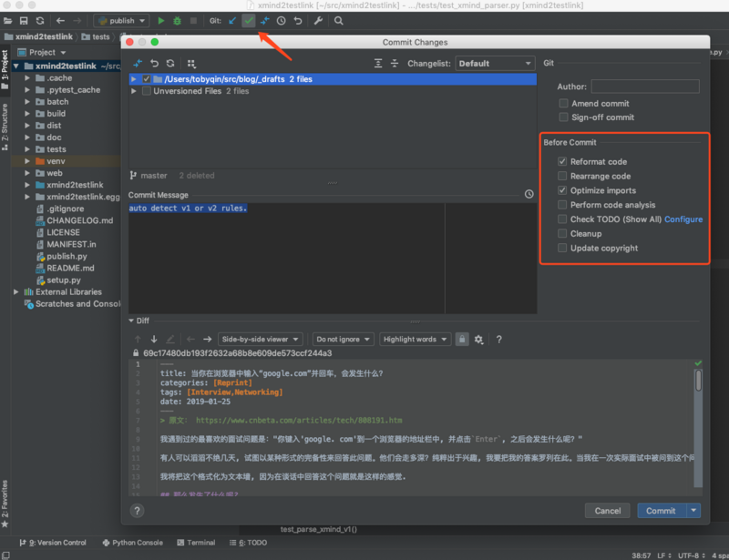Expand the venv folder in Project tree

(27, 161)
